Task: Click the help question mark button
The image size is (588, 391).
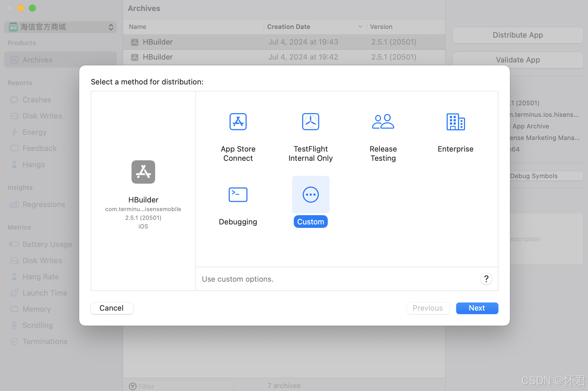Action: coord(486,279)
